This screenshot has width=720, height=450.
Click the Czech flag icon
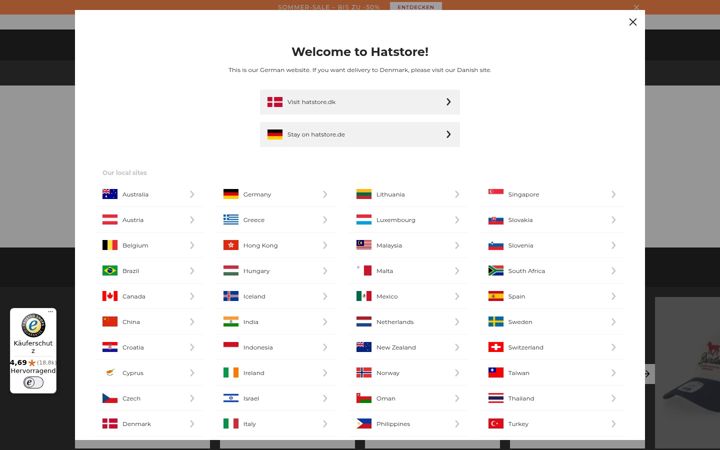click(x=110, y=398)
